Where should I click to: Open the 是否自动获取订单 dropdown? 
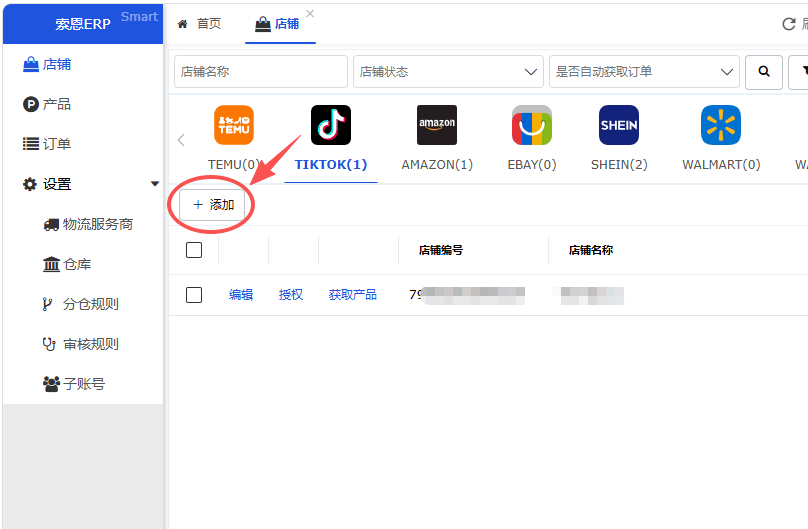(x=644, y=72)
